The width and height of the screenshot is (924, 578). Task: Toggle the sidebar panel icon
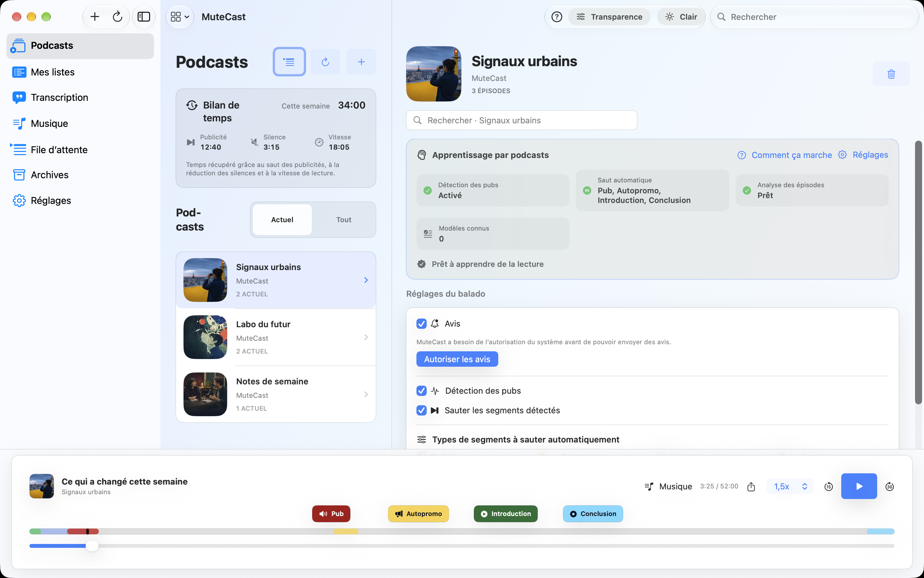tap(143, 17)
